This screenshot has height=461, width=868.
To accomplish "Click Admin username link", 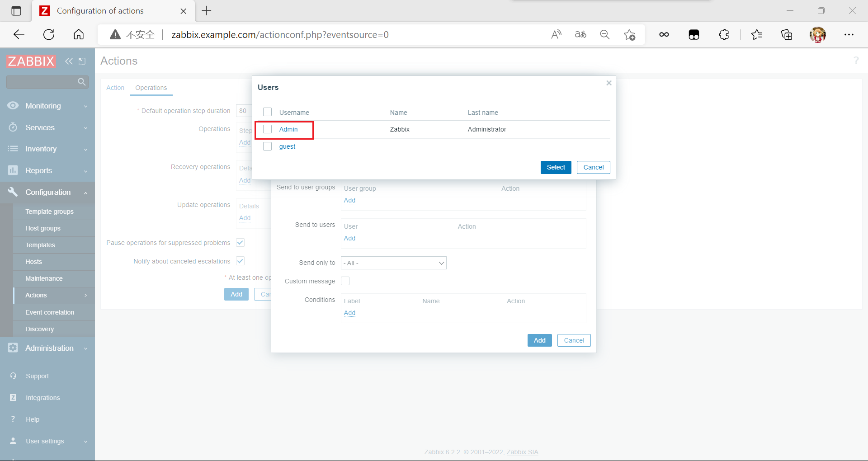I will point(288,129).
